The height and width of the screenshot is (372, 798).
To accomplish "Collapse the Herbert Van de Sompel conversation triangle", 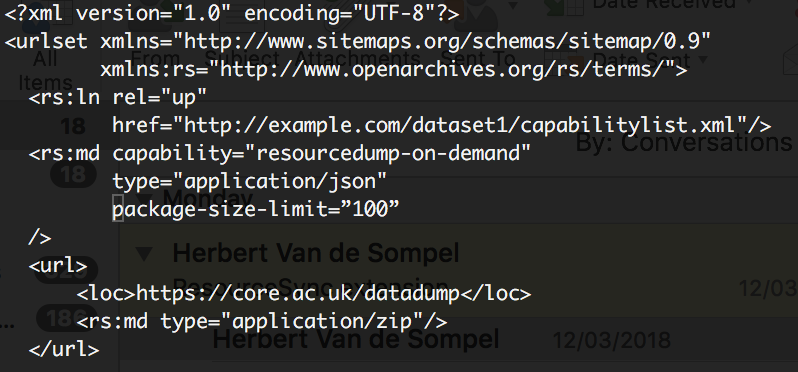I will pos(145,253).
